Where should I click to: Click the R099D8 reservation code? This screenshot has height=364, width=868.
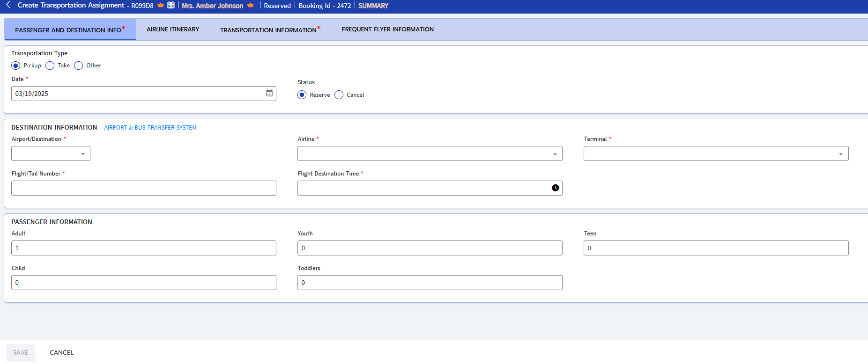click(x=142, y=6)
